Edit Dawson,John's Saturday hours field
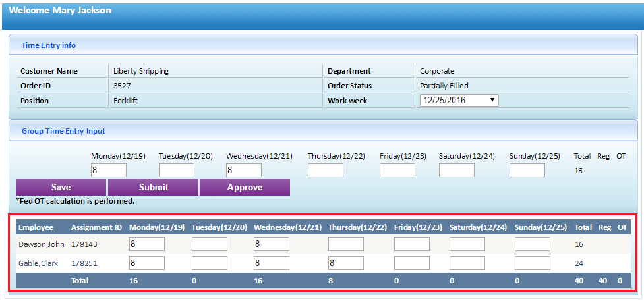Viewport: 644px width, 301px height. tap(467, 244)
